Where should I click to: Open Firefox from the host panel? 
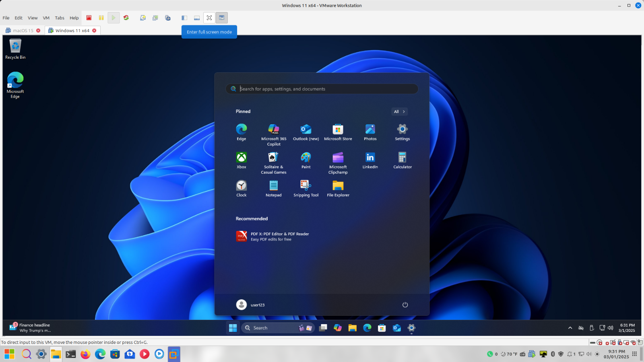(x=85, y=354)
